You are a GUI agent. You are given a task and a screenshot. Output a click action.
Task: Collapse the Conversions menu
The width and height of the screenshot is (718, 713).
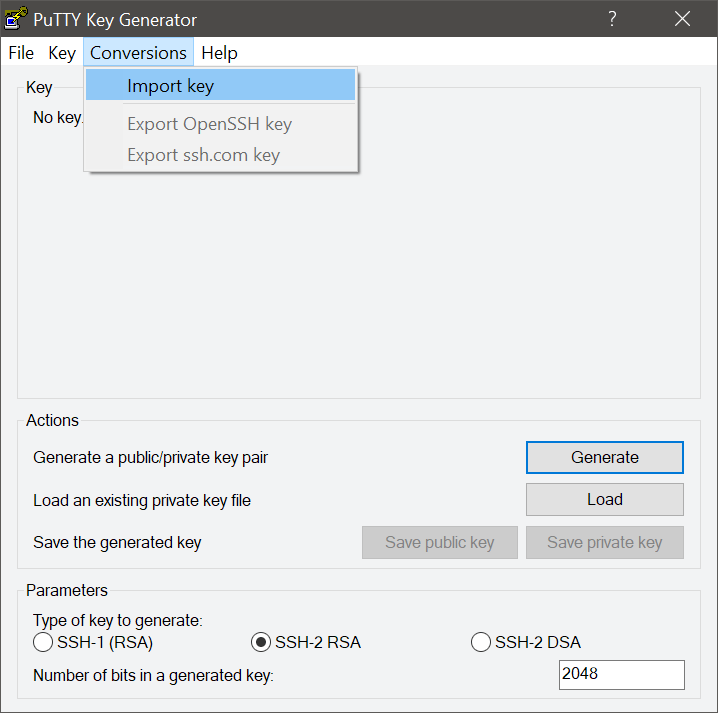coord(138,53)
